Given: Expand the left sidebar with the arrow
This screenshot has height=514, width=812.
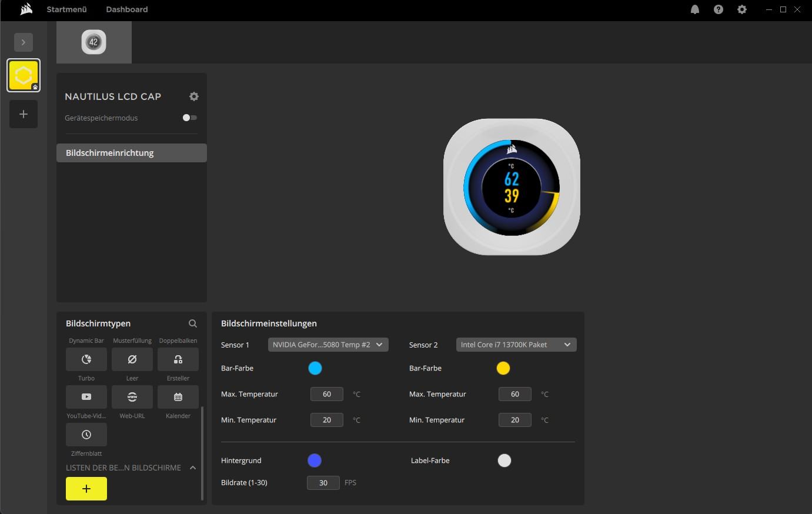Looking at the screenshot, I should click(24, 42).
